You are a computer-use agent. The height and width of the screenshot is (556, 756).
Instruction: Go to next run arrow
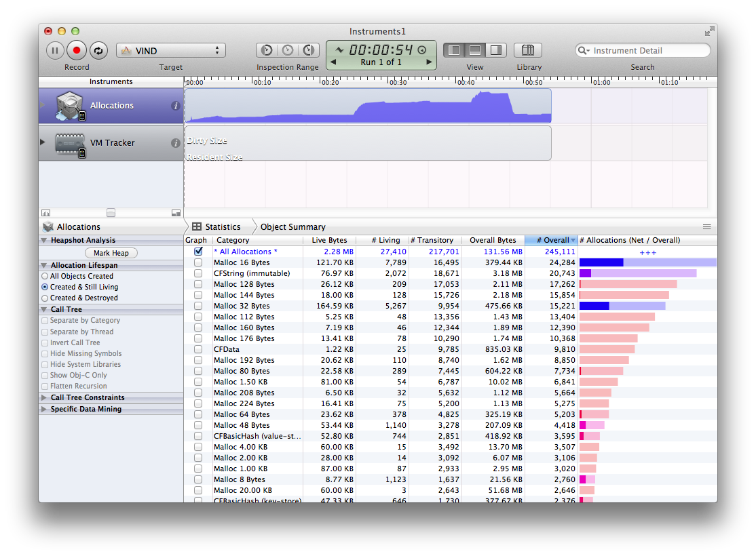pyautogui.click(x=429, y=62)
